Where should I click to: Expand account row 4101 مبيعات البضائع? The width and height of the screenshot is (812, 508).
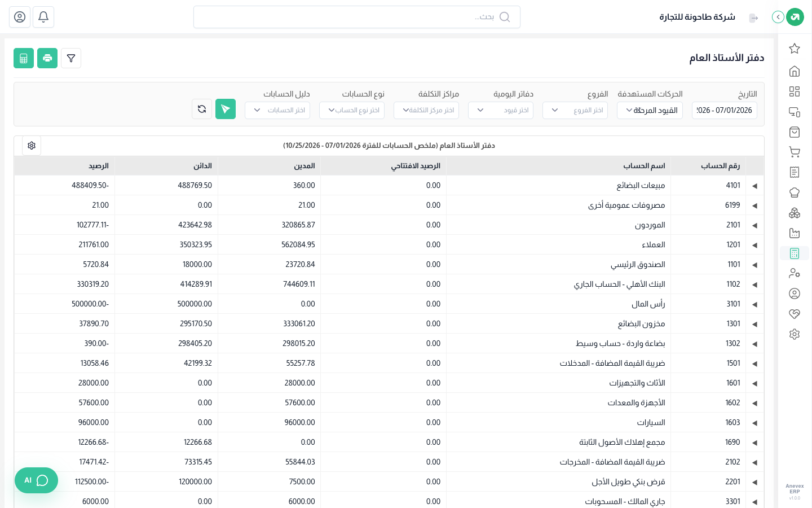click(x=754, y=186)
